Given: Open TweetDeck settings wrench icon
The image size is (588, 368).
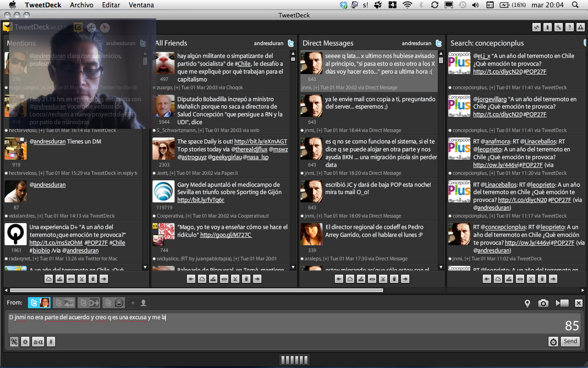Looking at the screenshot, I should coord(558,27).
